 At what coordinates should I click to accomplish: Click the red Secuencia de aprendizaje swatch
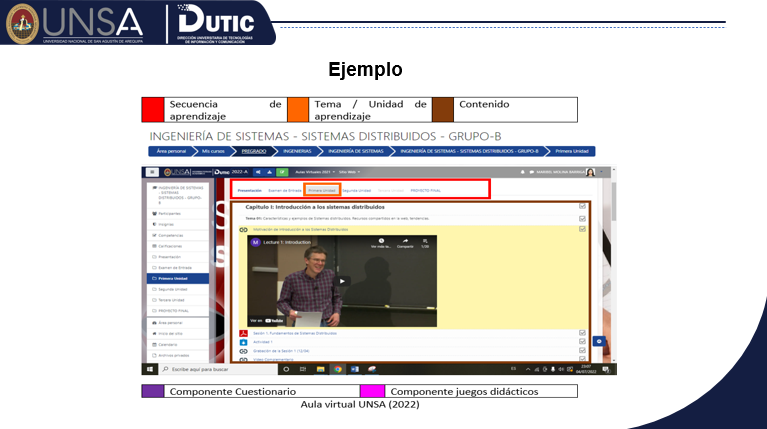click(153, 110)
